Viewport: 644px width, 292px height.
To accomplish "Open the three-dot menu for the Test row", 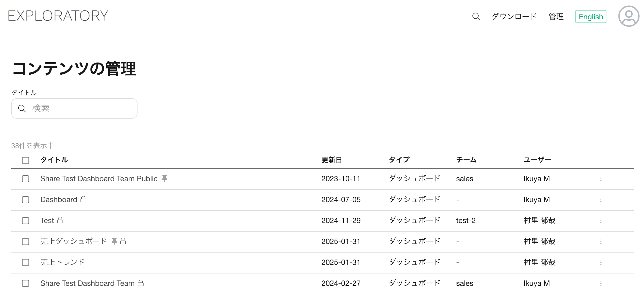I will tap(601, 221).
